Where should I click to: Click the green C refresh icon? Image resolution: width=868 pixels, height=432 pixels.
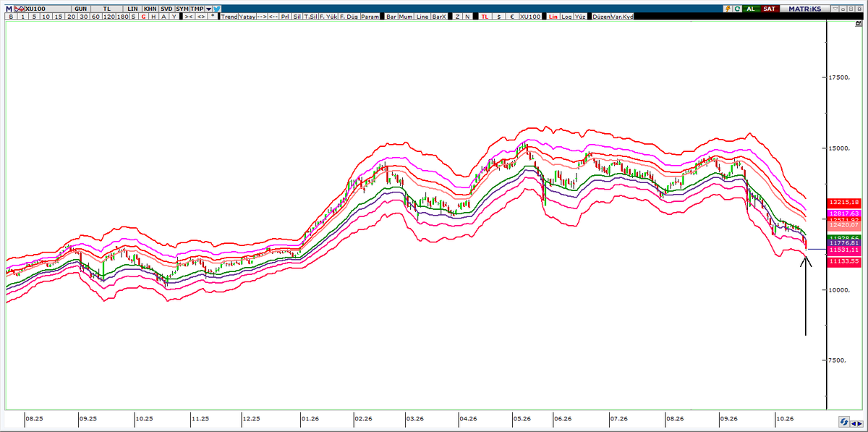(737, 8)
